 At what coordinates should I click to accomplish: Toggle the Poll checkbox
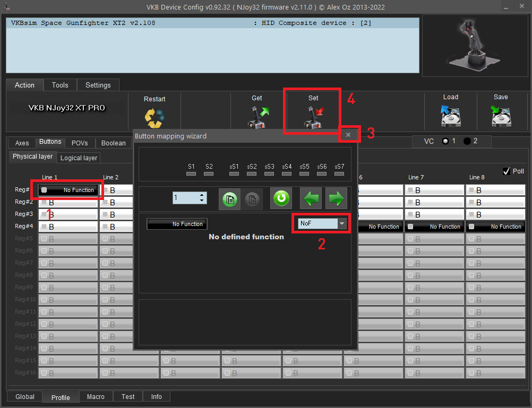point(506,171)
